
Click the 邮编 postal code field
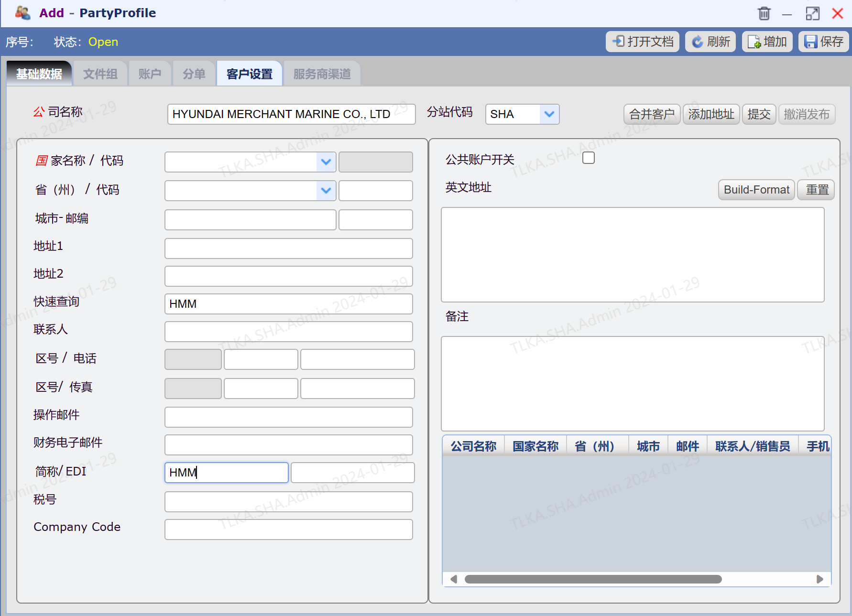(376, 220)
